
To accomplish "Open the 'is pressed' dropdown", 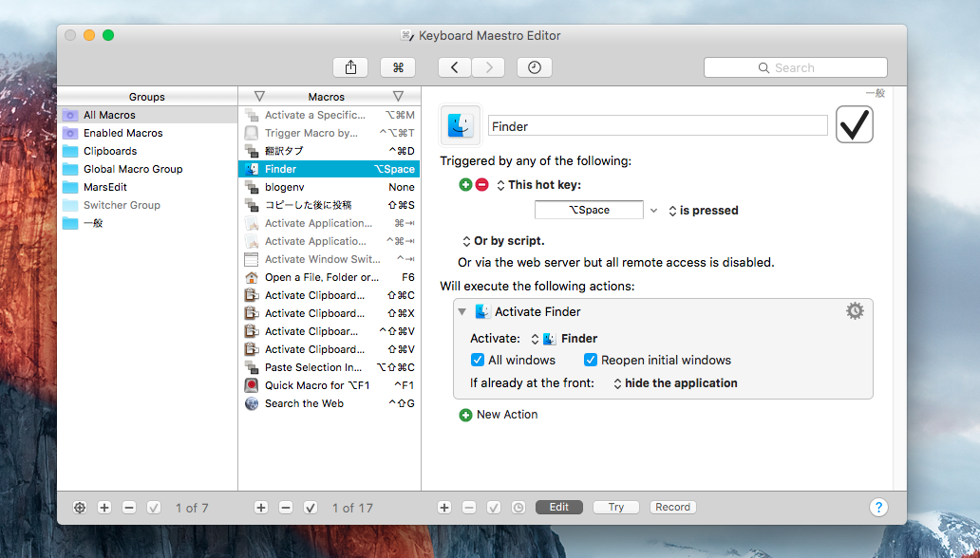I will 703,211.
